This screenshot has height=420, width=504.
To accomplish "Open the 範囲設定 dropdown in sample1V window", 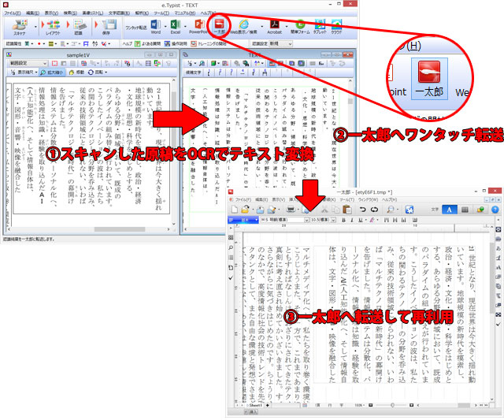I will click(x=28, y=63).
